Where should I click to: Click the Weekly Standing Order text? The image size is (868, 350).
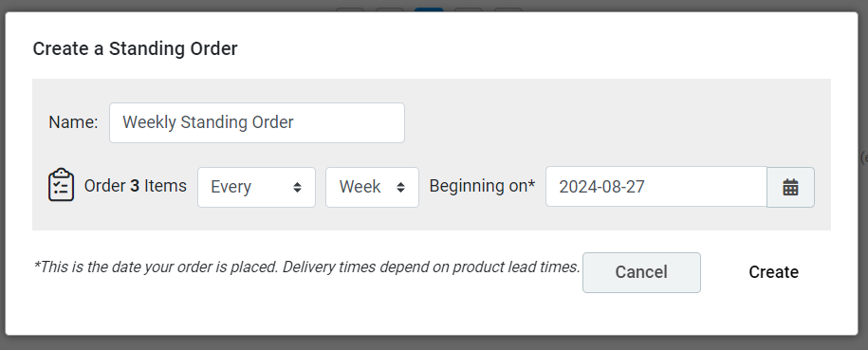tap(208, 122)
